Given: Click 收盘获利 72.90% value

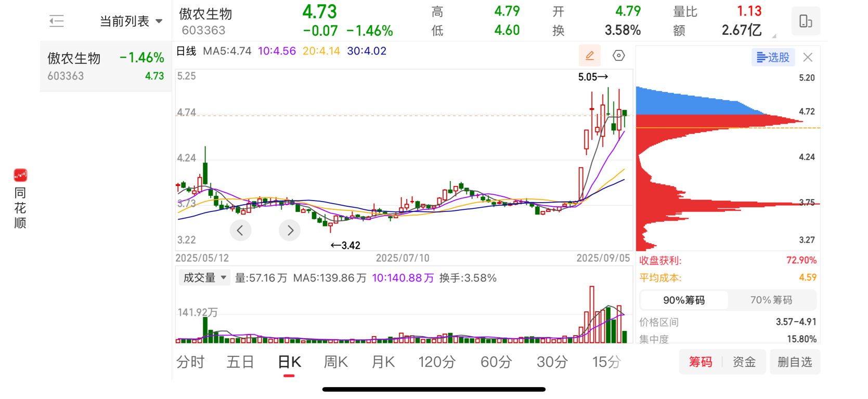Looking at the screenshot, I should click(801, 260).
